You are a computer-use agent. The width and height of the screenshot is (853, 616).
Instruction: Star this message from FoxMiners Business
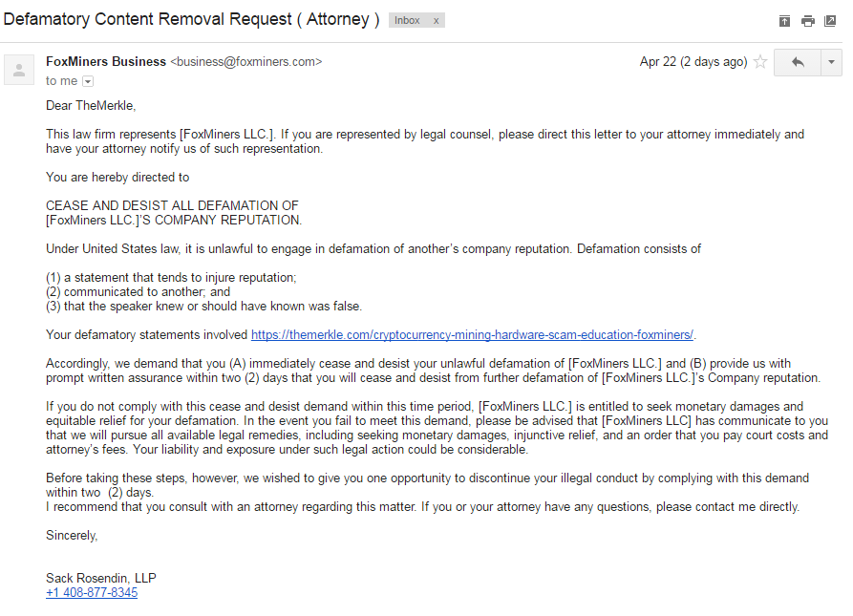pyautogui.click(x=760, y=62)
